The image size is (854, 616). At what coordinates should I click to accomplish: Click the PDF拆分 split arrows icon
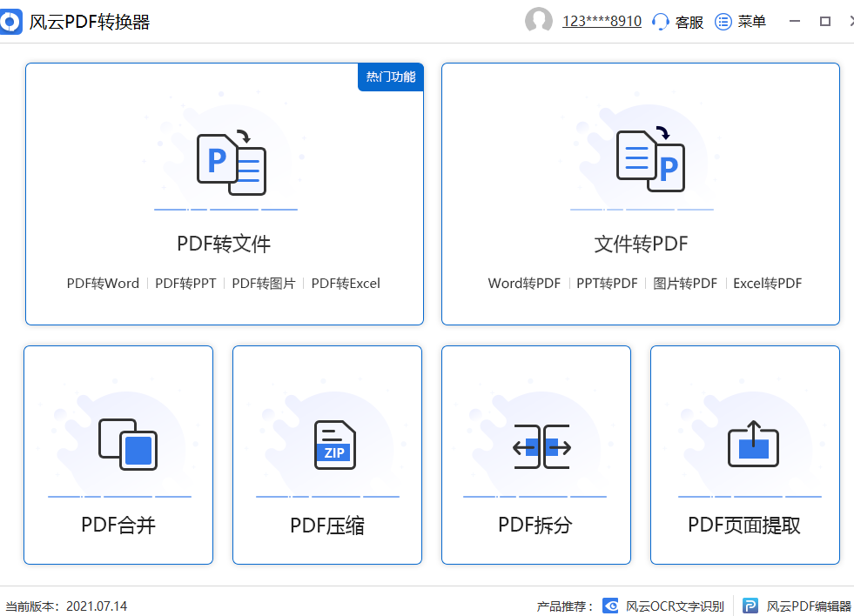[542, 446]
